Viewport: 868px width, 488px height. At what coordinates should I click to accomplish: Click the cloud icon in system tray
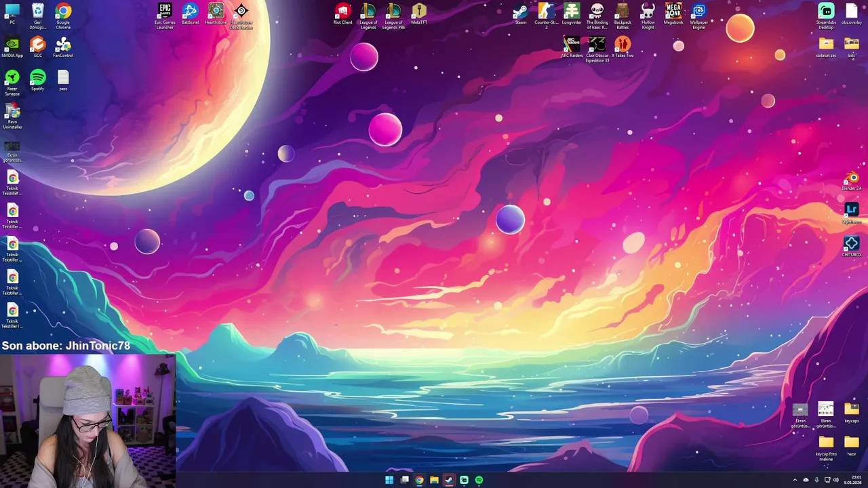click(806, 480)
